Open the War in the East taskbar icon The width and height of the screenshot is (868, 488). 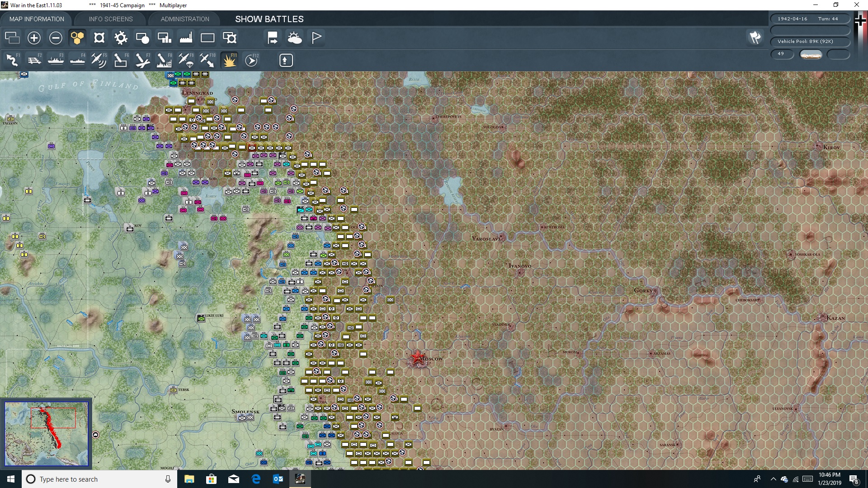click(301, 479)
